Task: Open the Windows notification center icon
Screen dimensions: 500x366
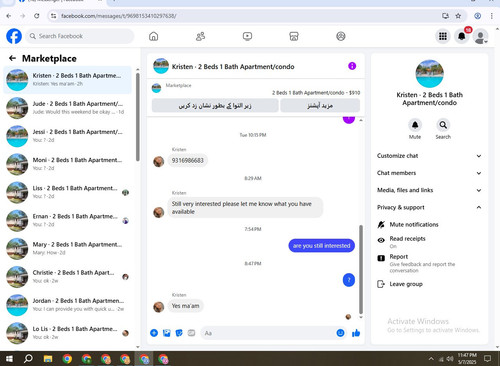Action: point(487,359)
